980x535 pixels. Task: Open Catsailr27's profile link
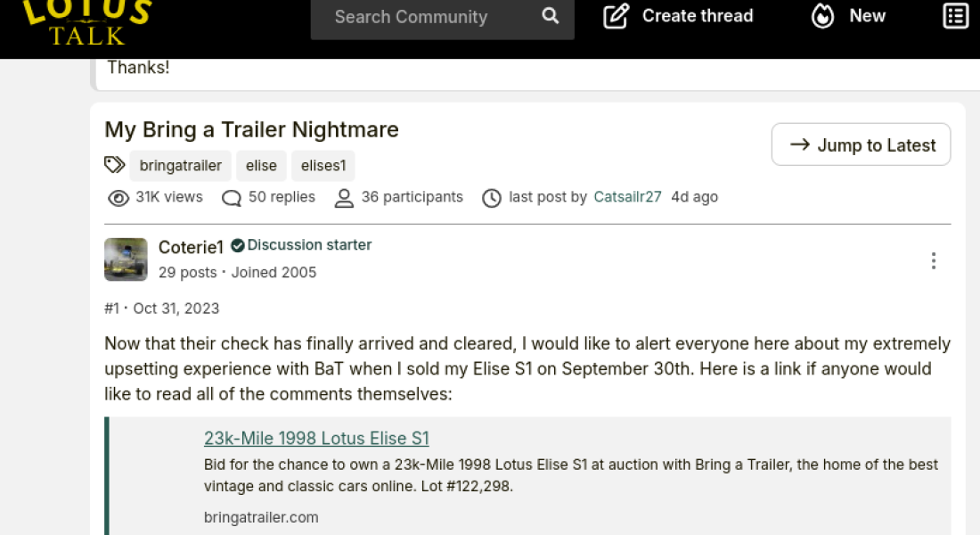tap(627, 197)
